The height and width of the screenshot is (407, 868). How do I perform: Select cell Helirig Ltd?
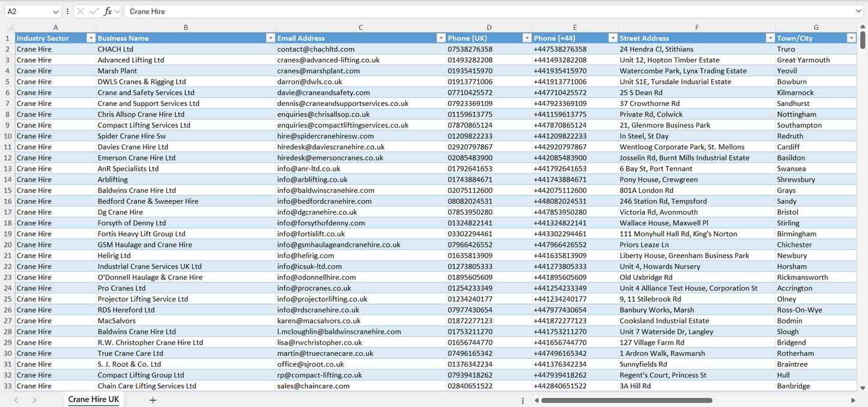point(186,256)
